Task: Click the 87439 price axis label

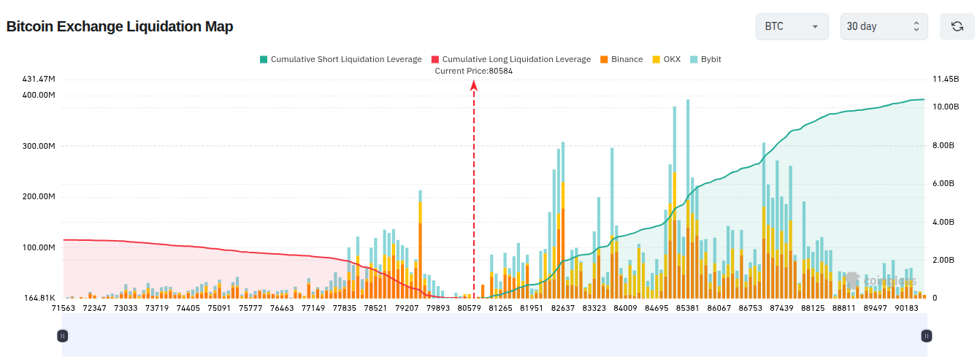Action: [x=782, y=309]
